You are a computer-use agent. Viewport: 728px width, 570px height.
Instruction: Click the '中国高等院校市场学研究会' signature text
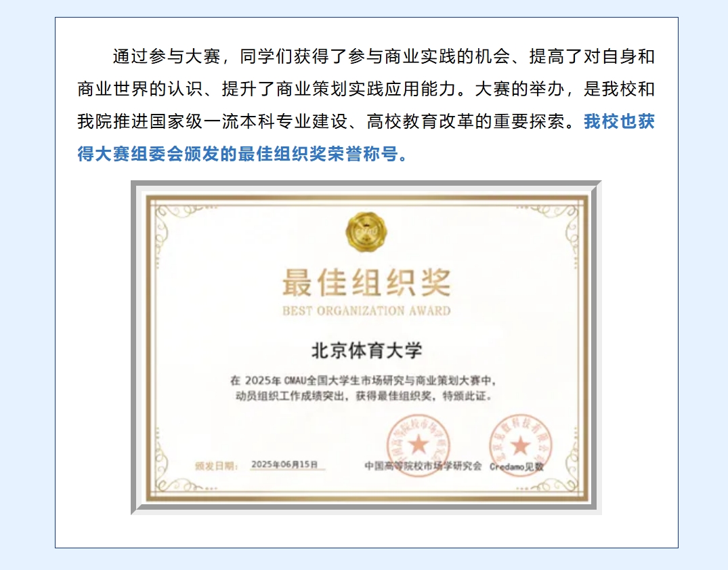coord(423,466)
